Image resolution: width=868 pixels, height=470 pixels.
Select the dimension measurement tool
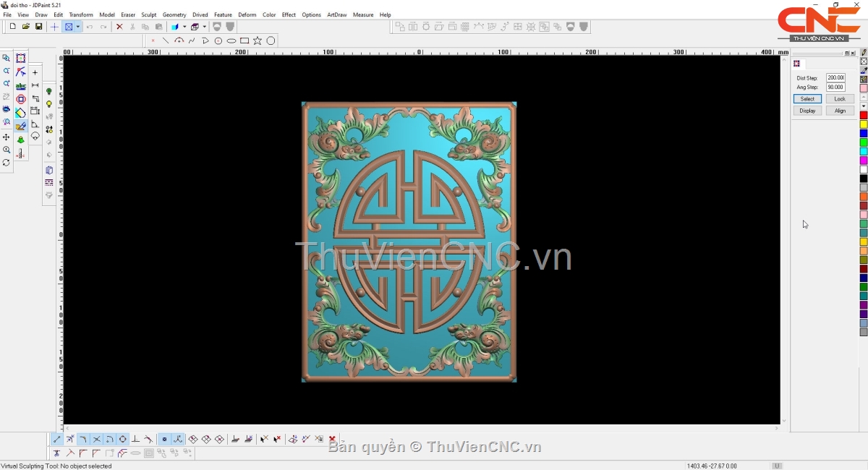point(35,86)
